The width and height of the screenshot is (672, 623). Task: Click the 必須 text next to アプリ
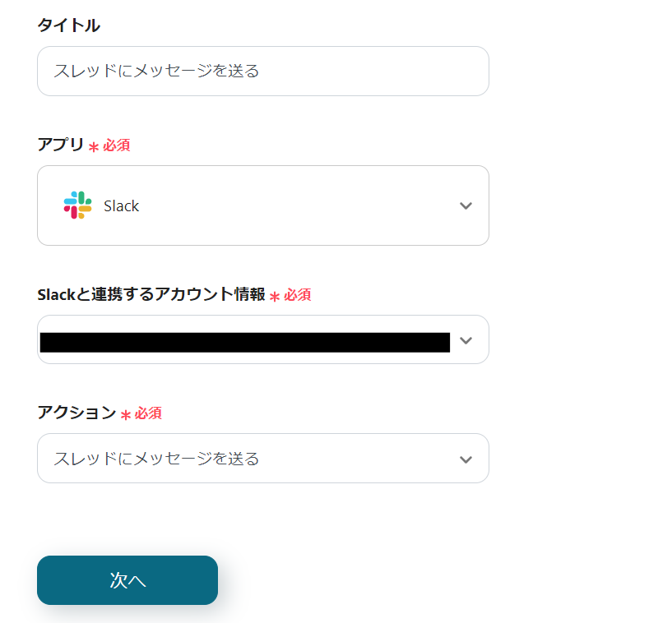pos(117,145)
